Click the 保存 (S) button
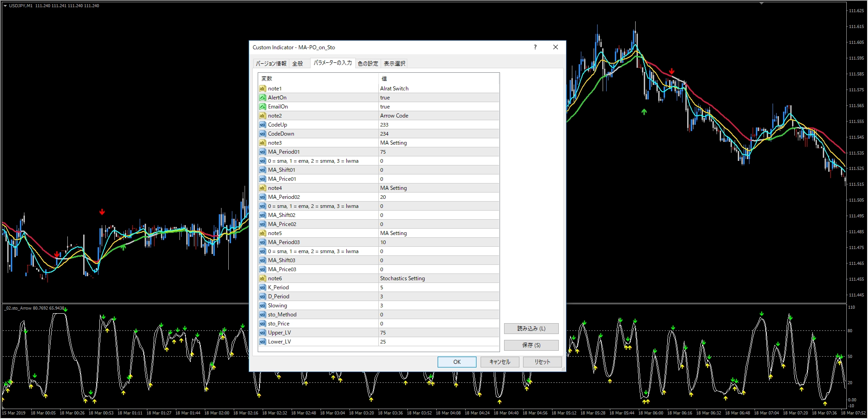The image size is (868, 419). [x=531, y=345]
